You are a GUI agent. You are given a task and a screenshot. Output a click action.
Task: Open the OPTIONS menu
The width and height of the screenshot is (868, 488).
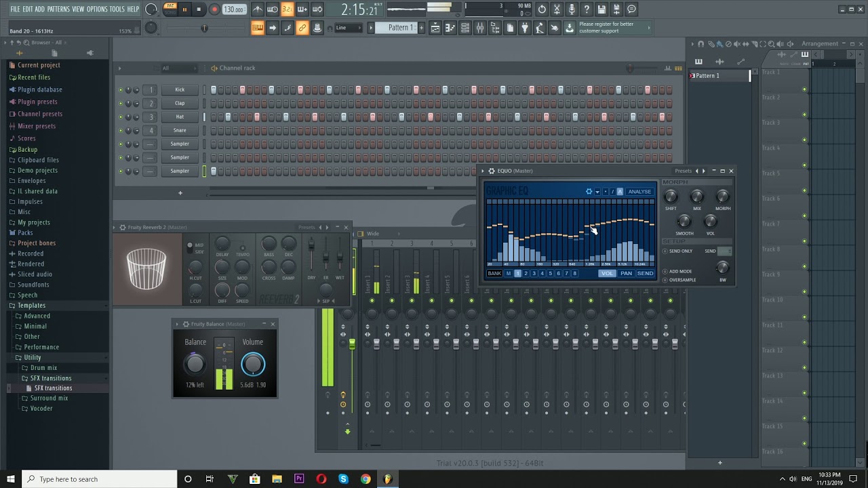tap(97, 9)
